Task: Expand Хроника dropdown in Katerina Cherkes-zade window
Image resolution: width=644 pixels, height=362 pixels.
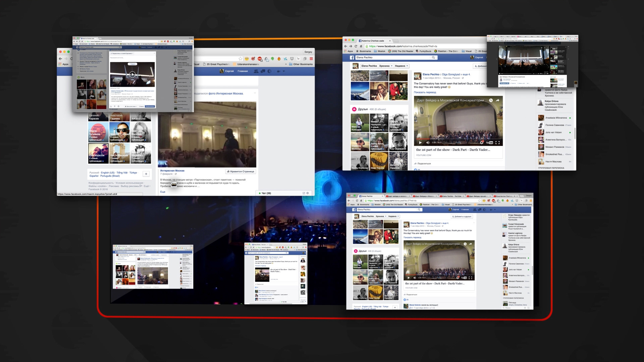Action: (385, 66)
